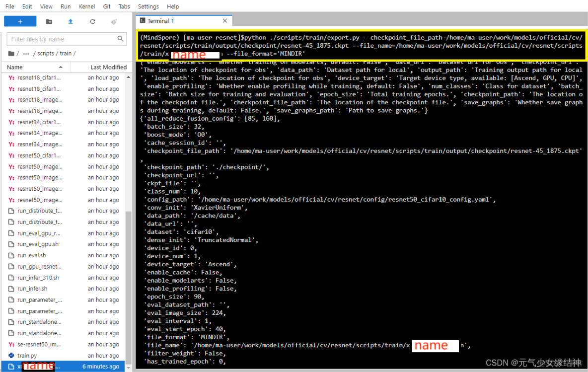Upload files using the upload icon

click(70, 21)
